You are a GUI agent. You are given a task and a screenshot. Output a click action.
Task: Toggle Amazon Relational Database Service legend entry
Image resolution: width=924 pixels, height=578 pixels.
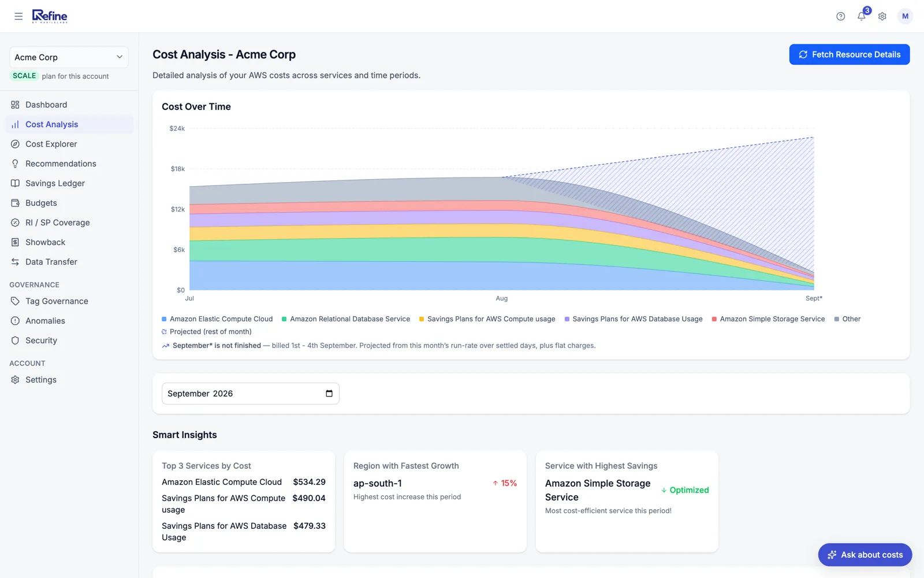pyautogui.click(x=346, y=319)
